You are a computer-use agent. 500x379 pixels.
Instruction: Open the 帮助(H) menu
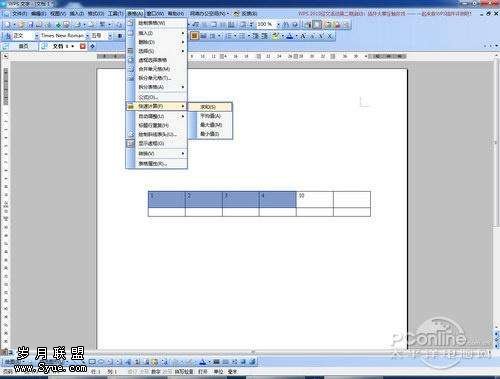point(176,14)
